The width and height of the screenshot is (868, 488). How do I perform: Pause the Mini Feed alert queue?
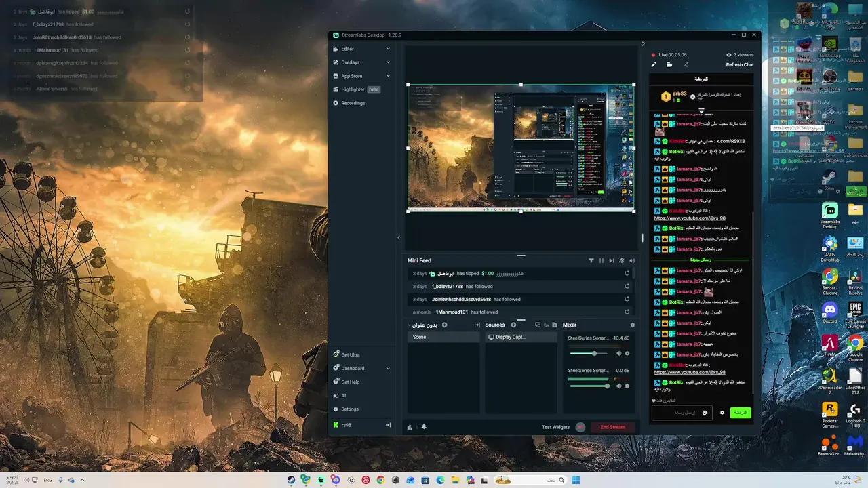[x=601, y=260]
